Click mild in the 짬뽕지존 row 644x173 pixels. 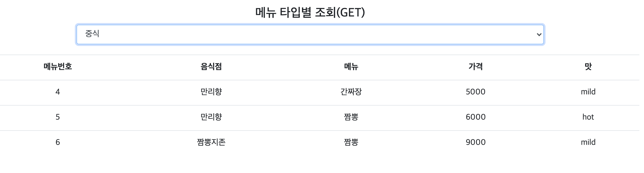(x=588, y=142)
